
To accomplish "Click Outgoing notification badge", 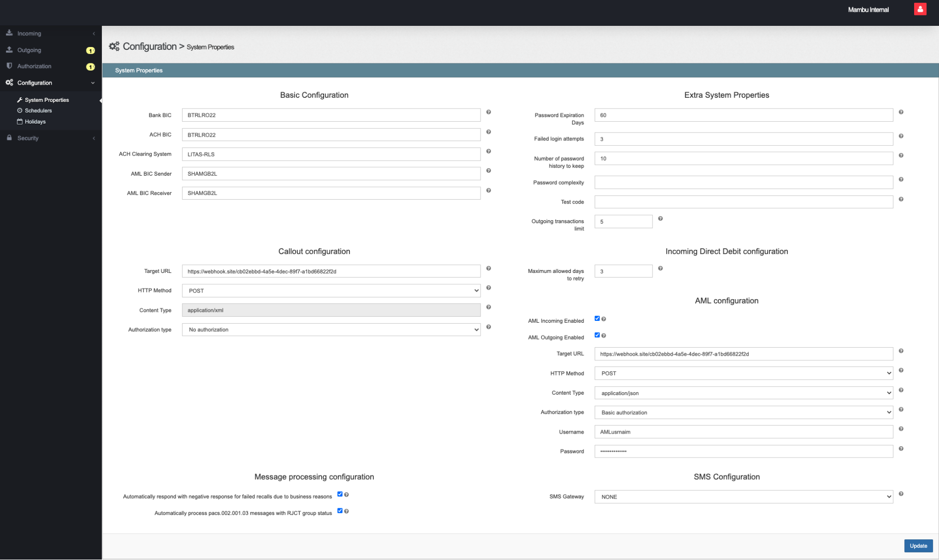I will click(x=90, y=50).
